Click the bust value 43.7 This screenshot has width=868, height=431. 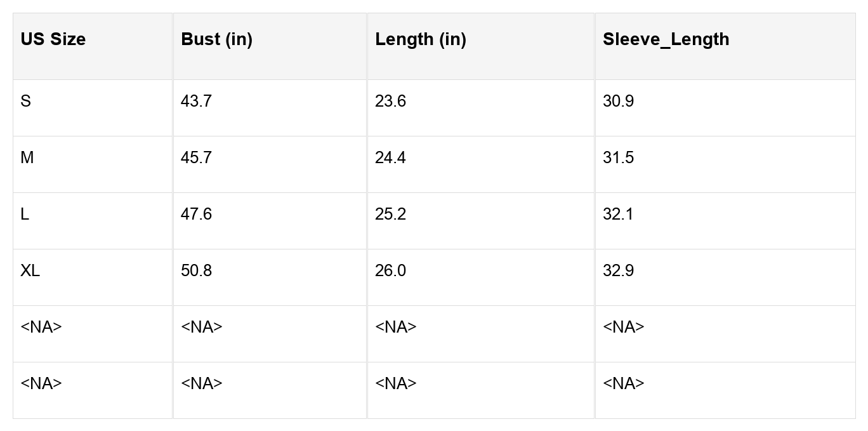pyautogui.click(x=196, y=102)
